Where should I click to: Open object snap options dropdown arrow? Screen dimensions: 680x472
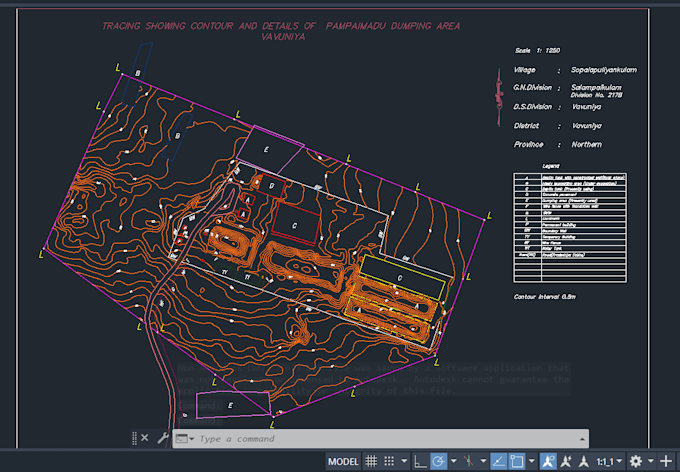532,462
